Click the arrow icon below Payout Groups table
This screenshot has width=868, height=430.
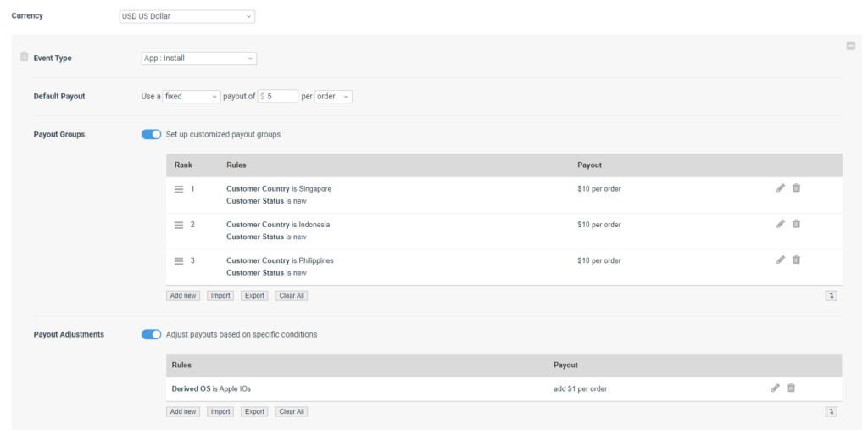pos(831,296)
